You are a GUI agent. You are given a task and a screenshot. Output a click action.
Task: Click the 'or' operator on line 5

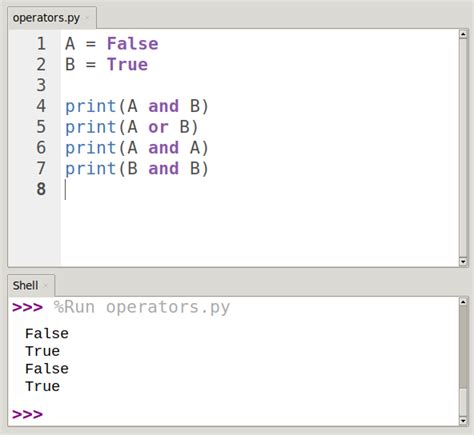[x=158, y=127]
